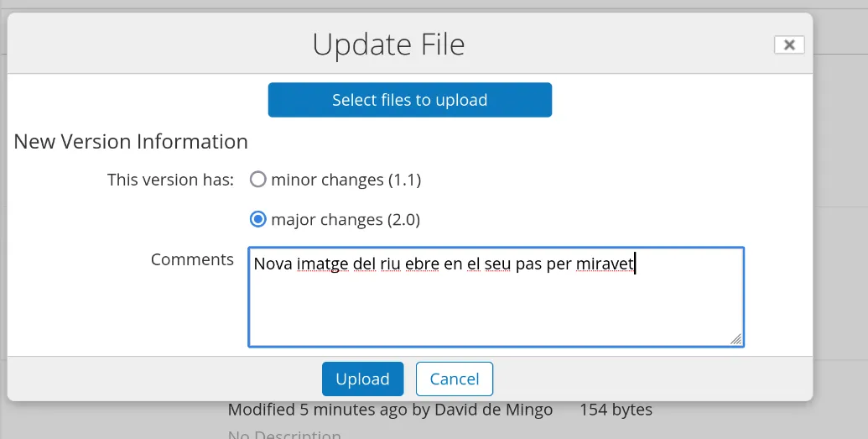
Task: Click Select files to upload button
Action: point(409,100)
